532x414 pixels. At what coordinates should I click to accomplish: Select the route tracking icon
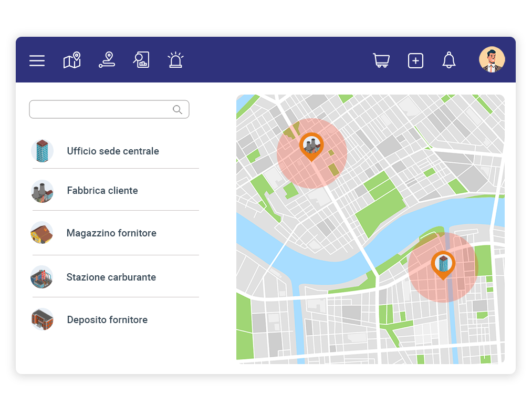click(107, 60)
